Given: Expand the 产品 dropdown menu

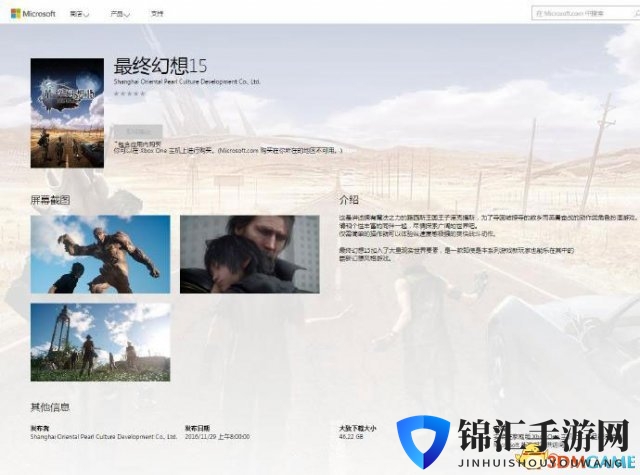Looking at the screenshot, I should [120, 14].
